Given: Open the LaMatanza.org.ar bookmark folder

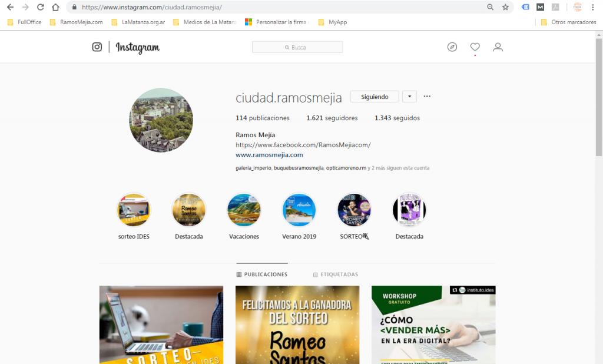Looking at the screenshot, I should 138,22.
